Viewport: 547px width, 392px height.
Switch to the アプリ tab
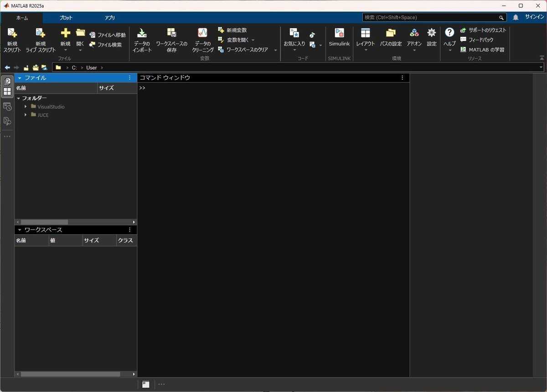click(x=110, y=18)
